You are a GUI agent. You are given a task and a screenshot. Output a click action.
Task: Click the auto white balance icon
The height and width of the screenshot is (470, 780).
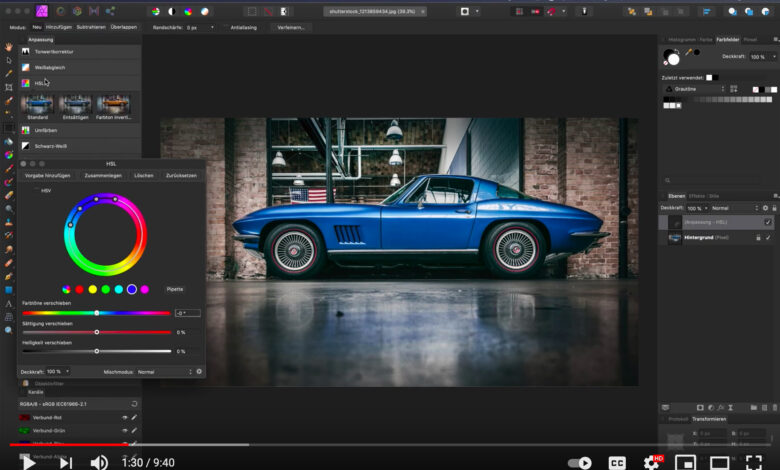click(x=204, y=11)
